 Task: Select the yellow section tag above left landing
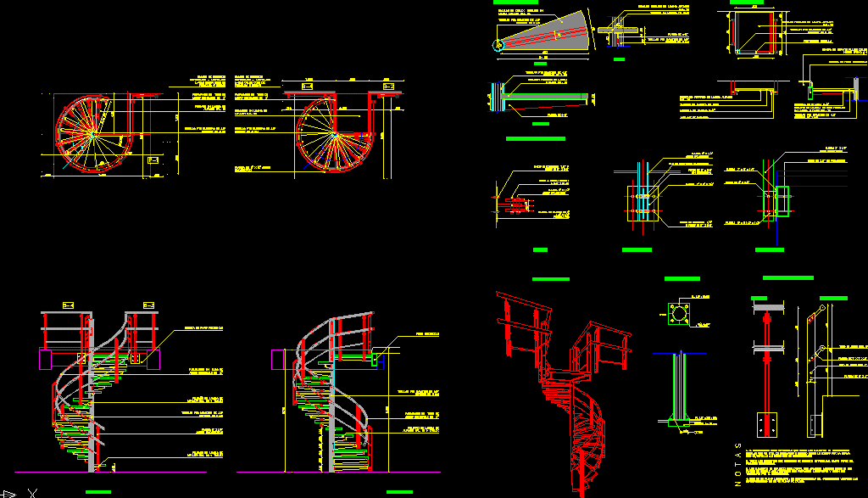click(x=68, y=305)
